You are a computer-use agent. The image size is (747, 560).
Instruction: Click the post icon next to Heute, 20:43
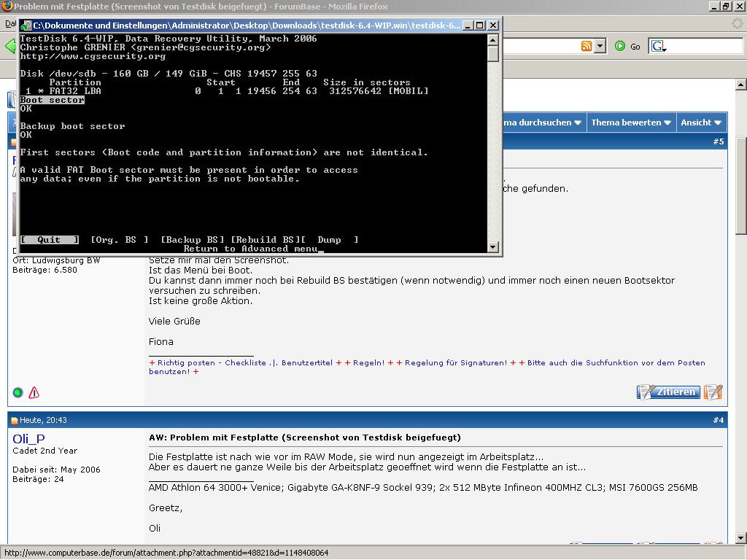tap(15, 421)
